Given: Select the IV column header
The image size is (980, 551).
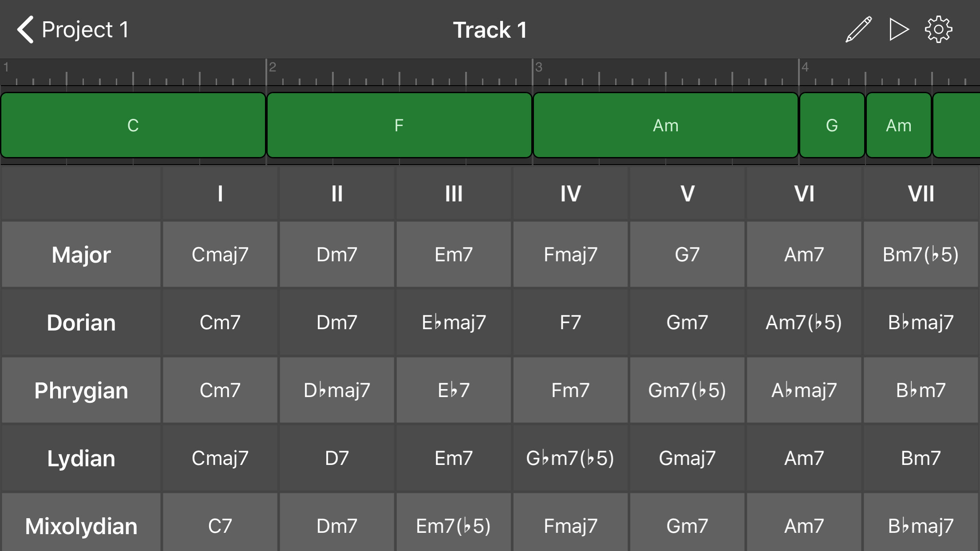Looking at the screenshot, I should (570, 193).
